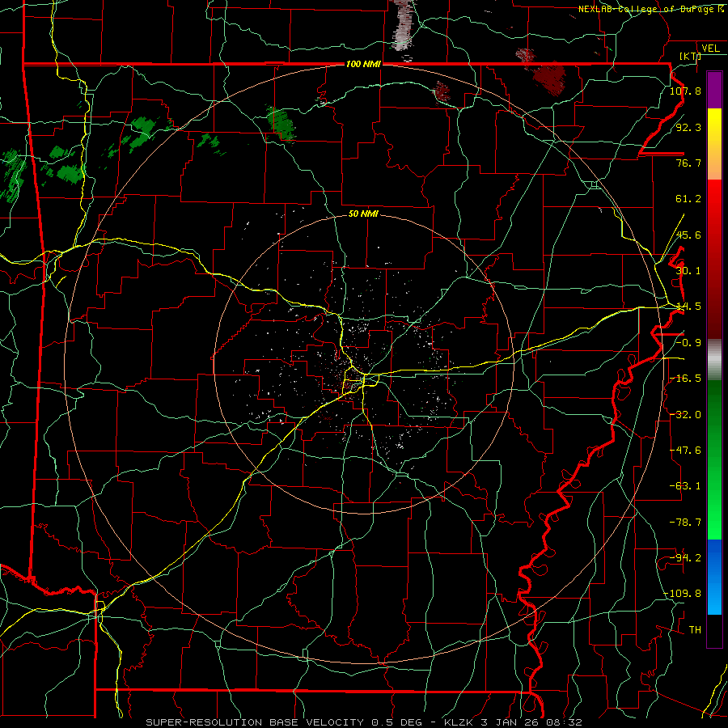Click the blue segment of velocity color bar

[x=714, y=577]
